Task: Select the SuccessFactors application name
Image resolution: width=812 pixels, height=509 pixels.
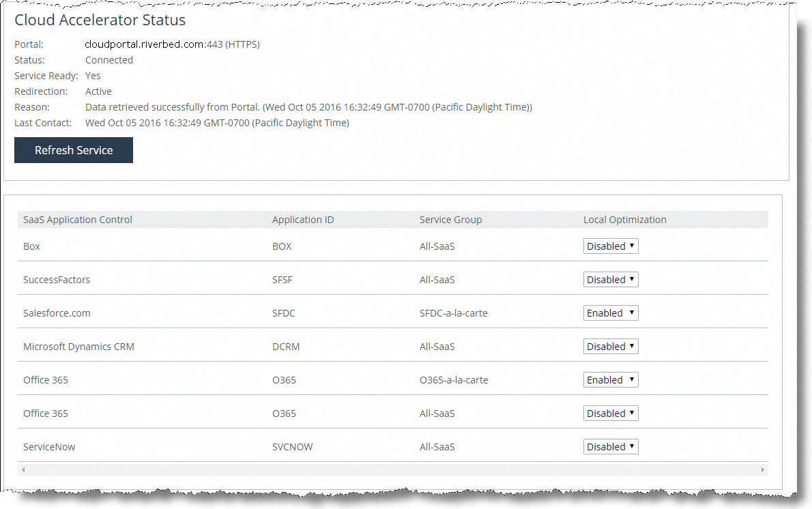Action: tap(57, 280)
